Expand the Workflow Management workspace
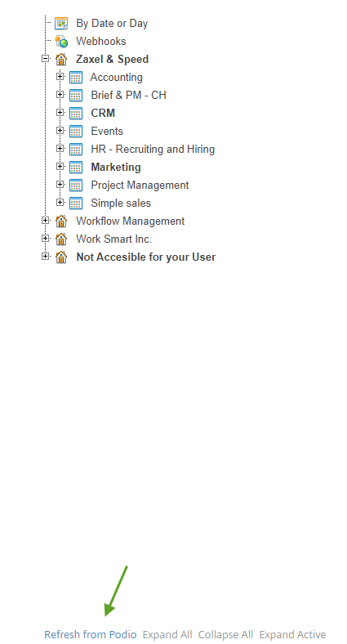 coord(46,221)
